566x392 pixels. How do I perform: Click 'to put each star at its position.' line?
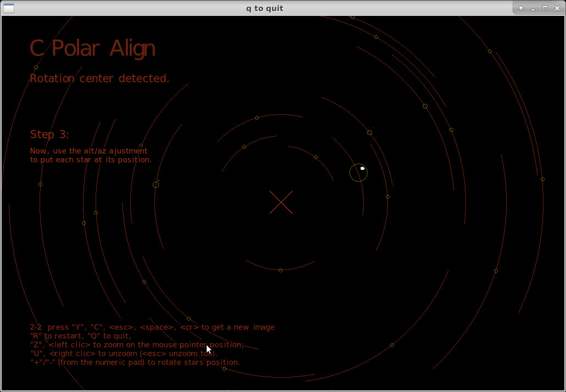click(x=91, y=160)
